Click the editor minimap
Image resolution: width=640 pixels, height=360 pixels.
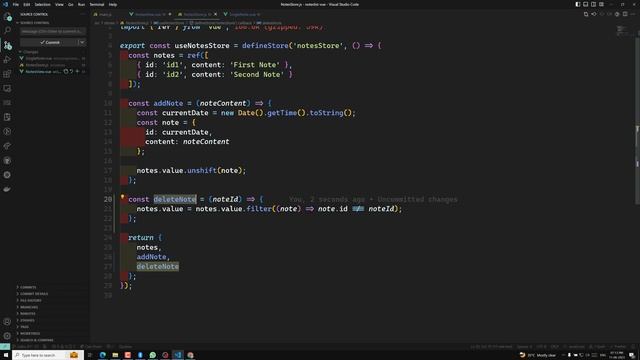[x=622, y=30]
